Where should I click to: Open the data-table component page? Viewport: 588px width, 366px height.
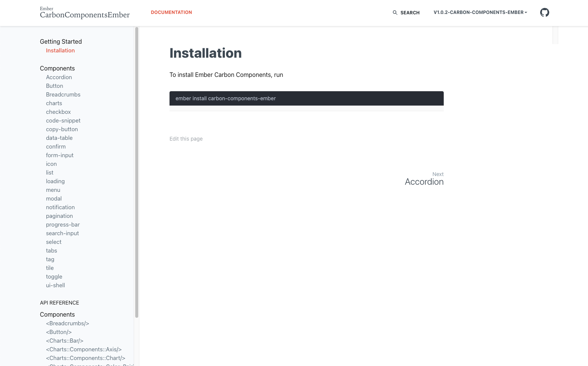click(x=59, y=138)
